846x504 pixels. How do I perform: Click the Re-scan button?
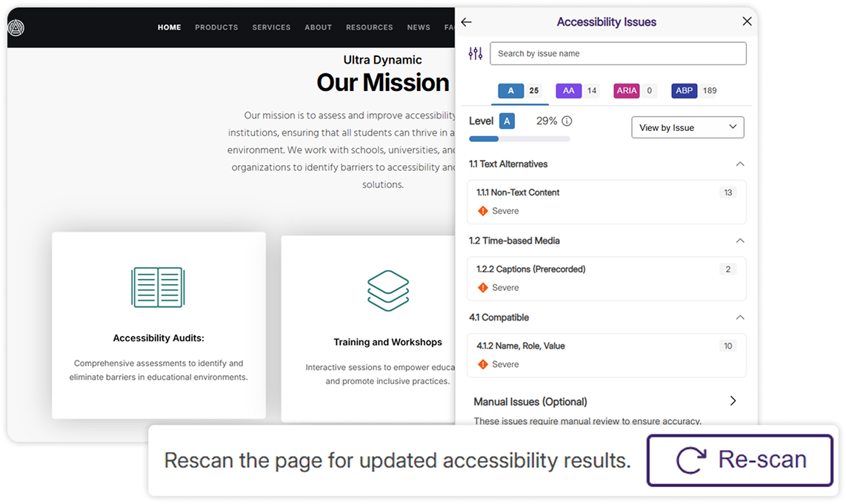point(740,460)
